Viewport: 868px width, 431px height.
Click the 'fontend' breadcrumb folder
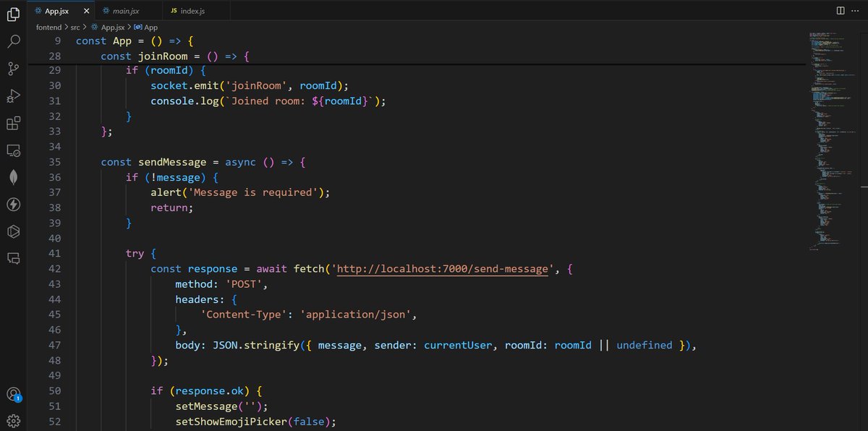[x=49, y=27]
